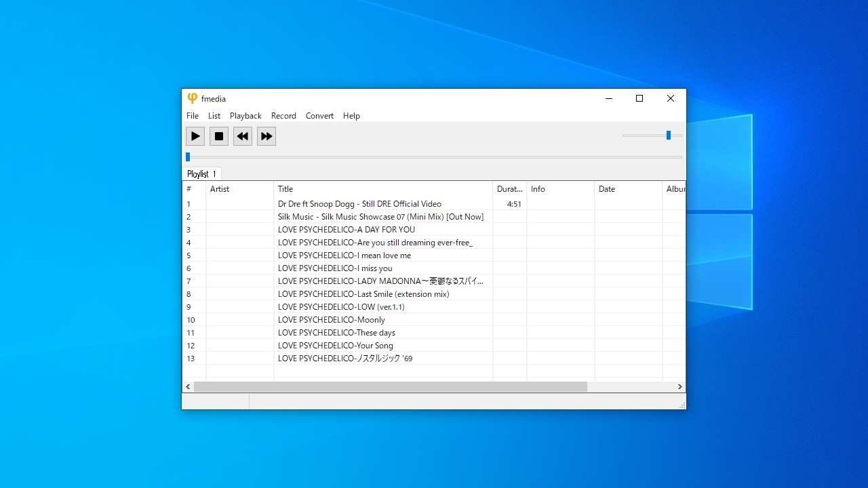Image resolution: width=868 pixels, height=488 pixels.
Task: Click the fmedia logo icon in title bar
Action: [x=193, y=98]
